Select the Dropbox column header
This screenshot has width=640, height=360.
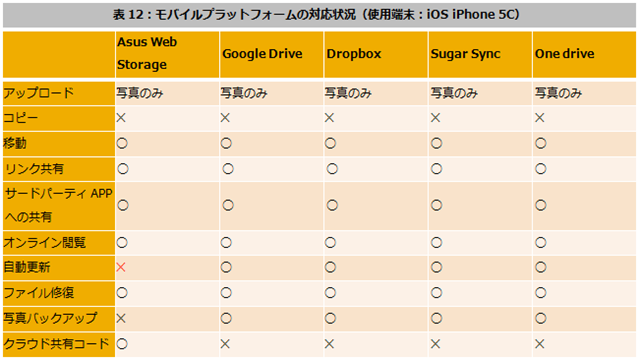click(x=376, y=54)
